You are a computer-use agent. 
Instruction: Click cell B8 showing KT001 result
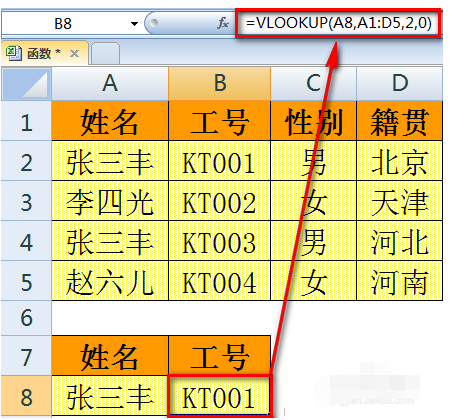[220, 396]
